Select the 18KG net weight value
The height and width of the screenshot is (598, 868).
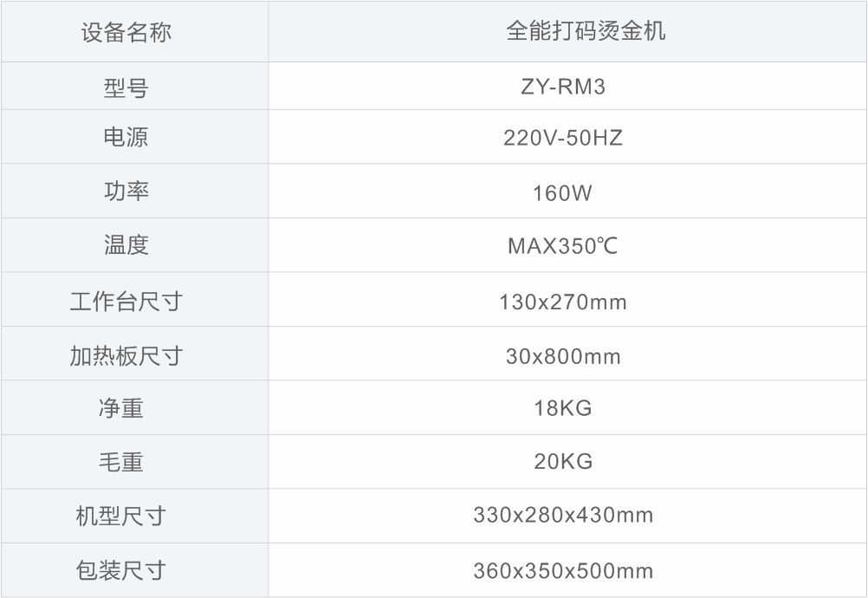563,408
